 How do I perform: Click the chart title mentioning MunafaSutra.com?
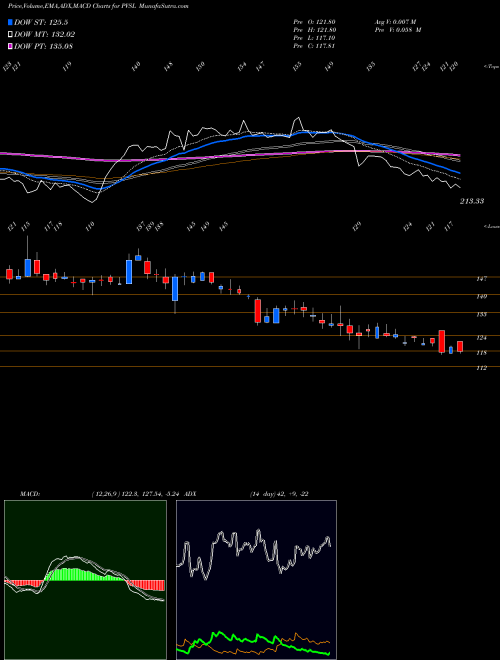[x=98, y=6]
